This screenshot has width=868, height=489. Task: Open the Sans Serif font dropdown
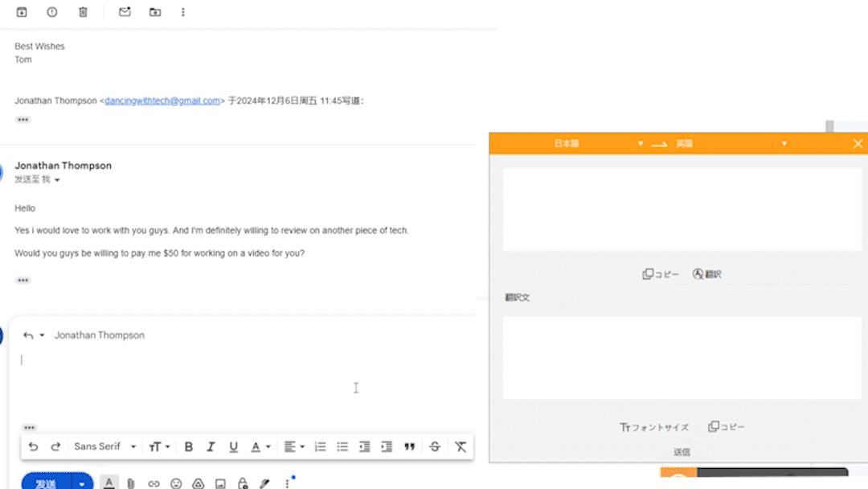pos(104,446)
